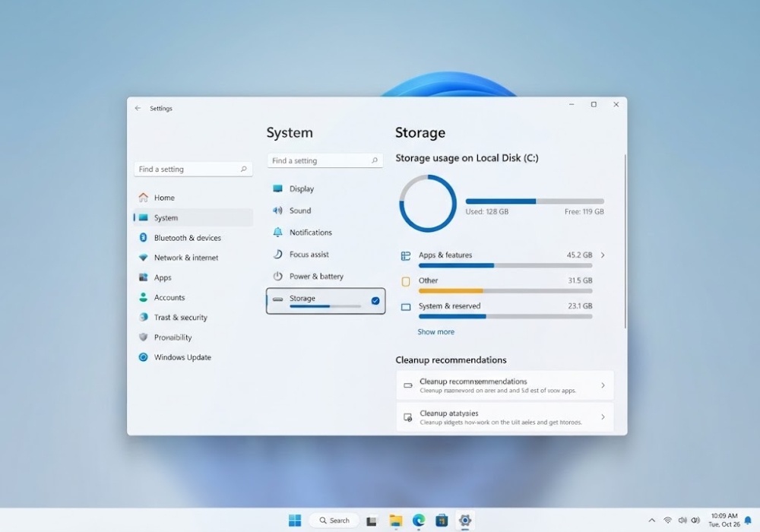Screen dimensions: 760x532
Task: Click the taskbar Search box
Action: point(334,521)
